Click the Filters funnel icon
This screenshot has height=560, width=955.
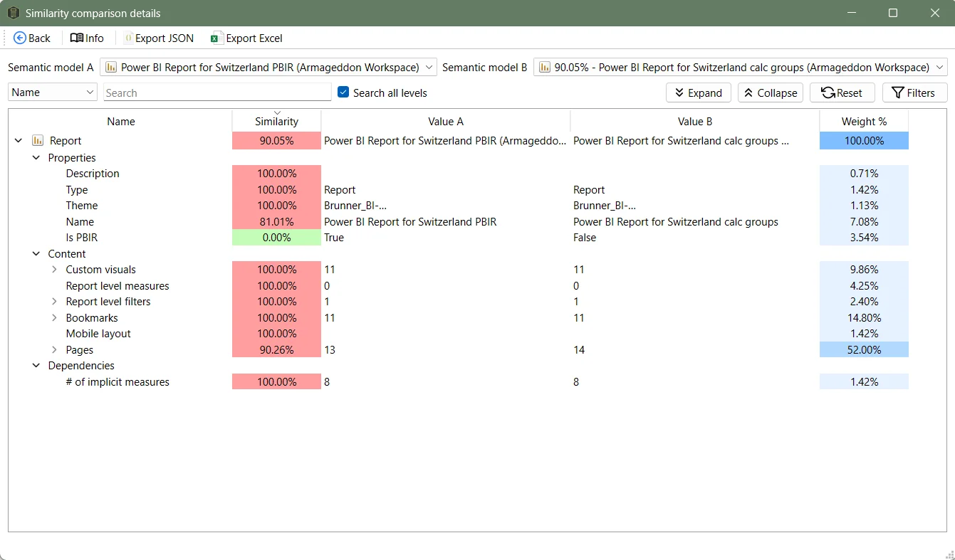[898, 93]
